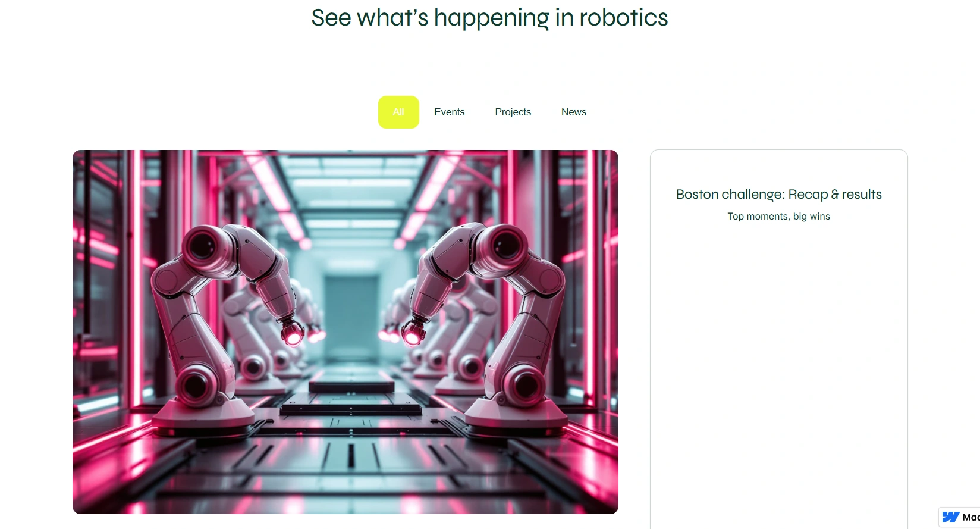Click the left robot arm in image

pos(214,321)
